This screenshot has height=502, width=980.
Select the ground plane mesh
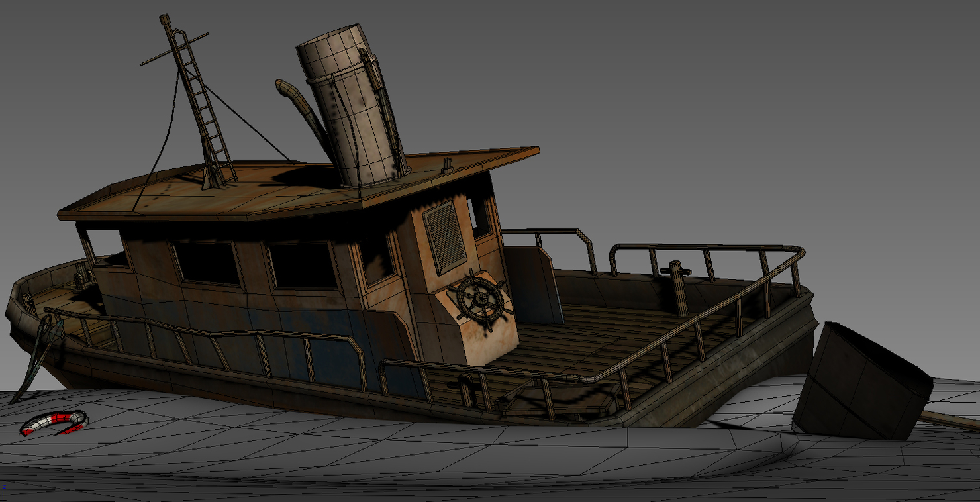397,464
